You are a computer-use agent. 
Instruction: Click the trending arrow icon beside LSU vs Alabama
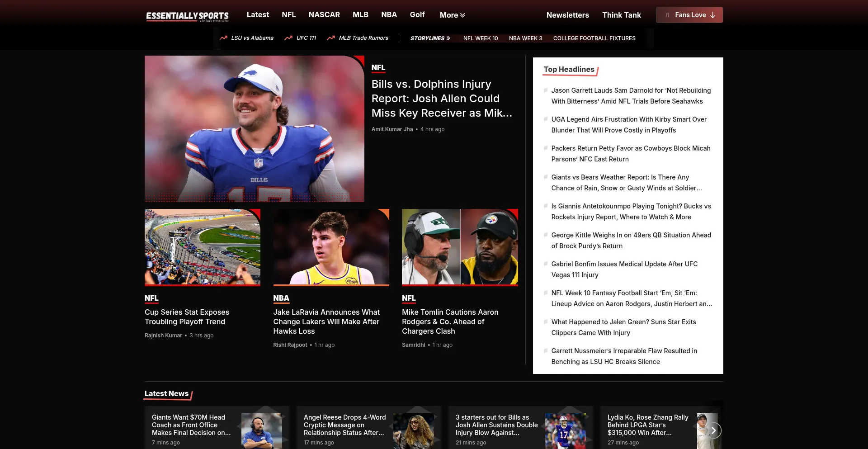point(223,38)
